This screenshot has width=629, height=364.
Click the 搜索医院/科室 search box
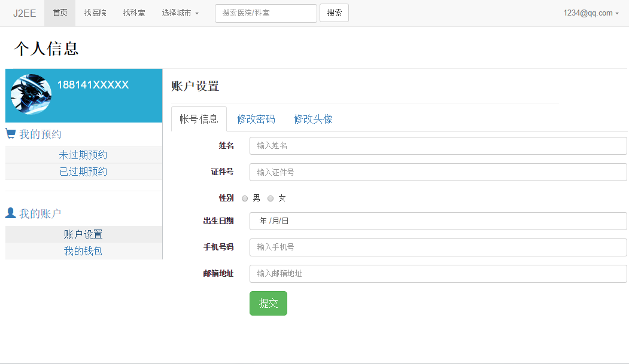coord(266,13)
